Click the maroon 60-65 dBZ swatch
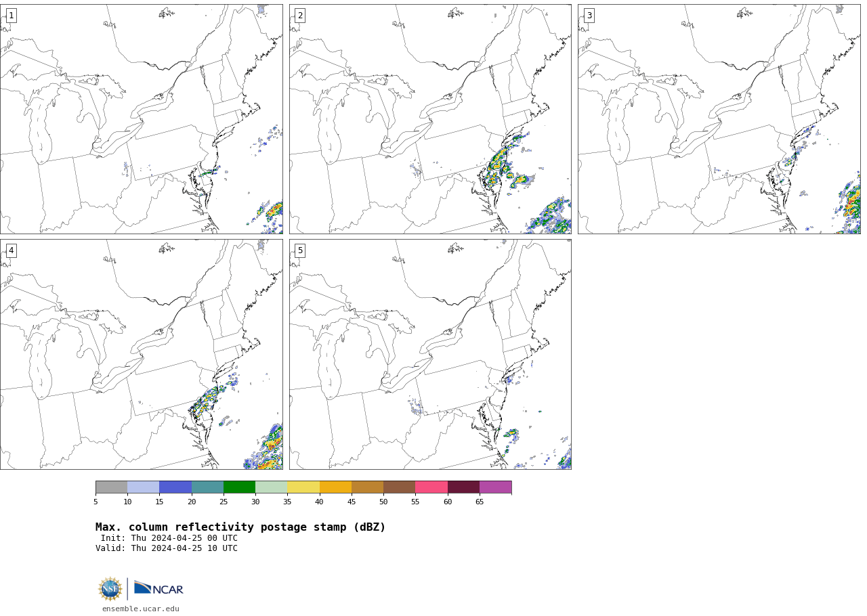This screenshot has height=616, width=867. [x=463, y=487]
